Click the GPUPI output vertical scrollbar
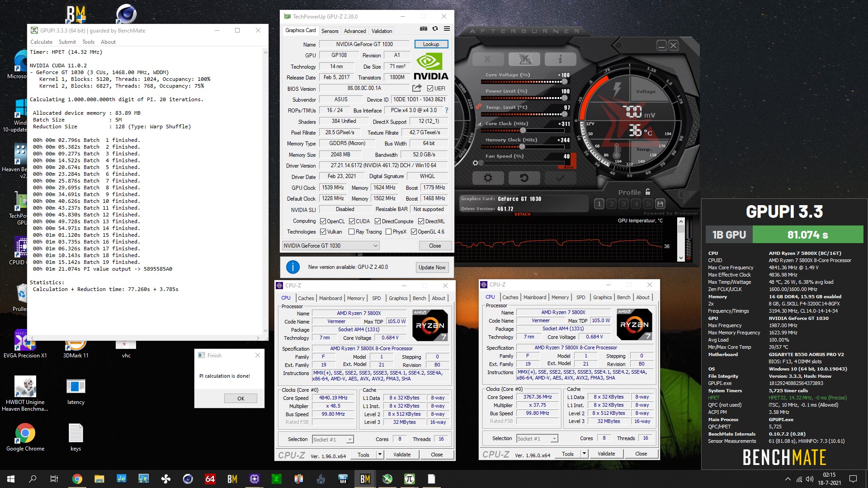Screen dimensions: 868x488 coord(265,192)
